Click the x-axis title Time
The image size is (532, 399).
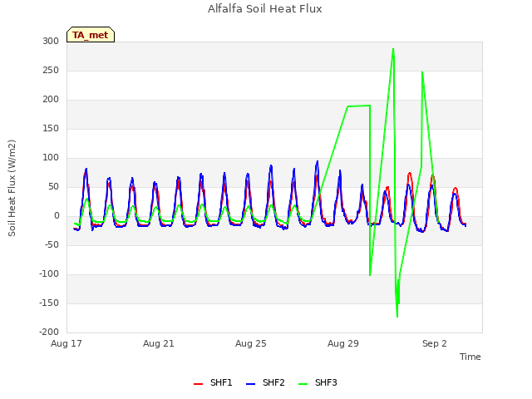pos(470,357)
